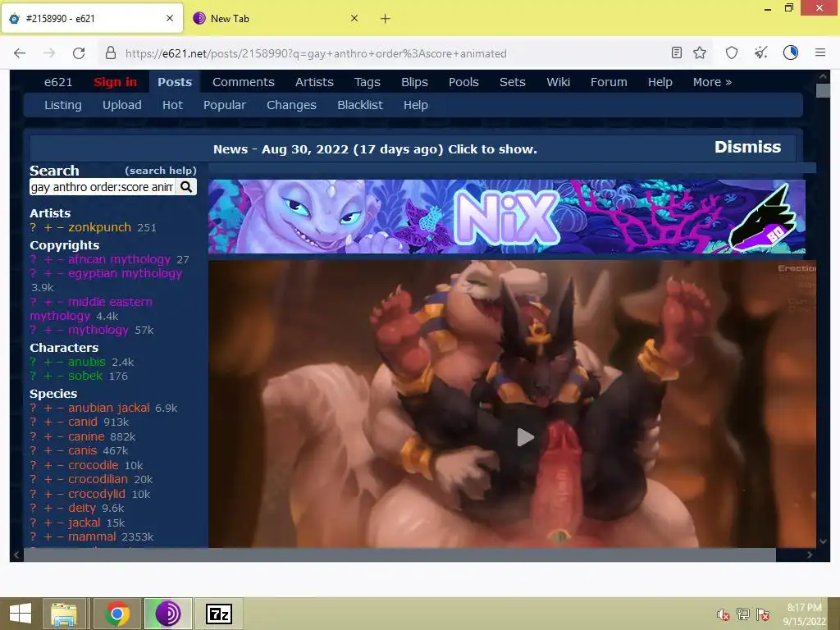Screen dimensions: 840x630
Task: Open File Explorer from the taskbar
Action: pos(63,614)
